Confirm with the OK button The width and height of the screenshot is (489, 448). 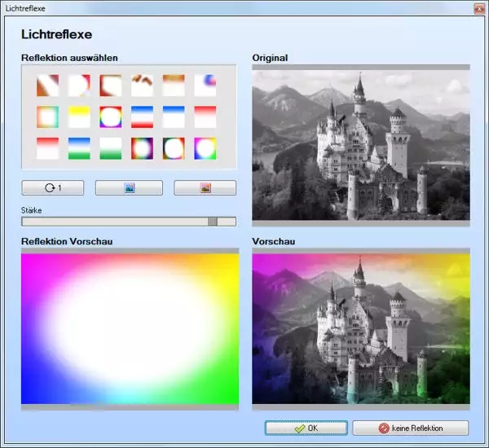click(306, 428)
